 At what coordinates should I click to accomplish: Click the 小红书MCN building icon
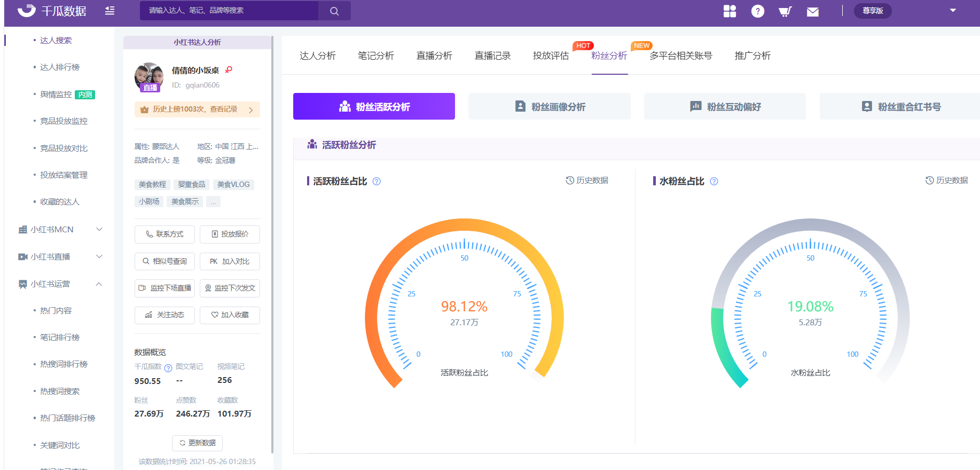[23, 230]
